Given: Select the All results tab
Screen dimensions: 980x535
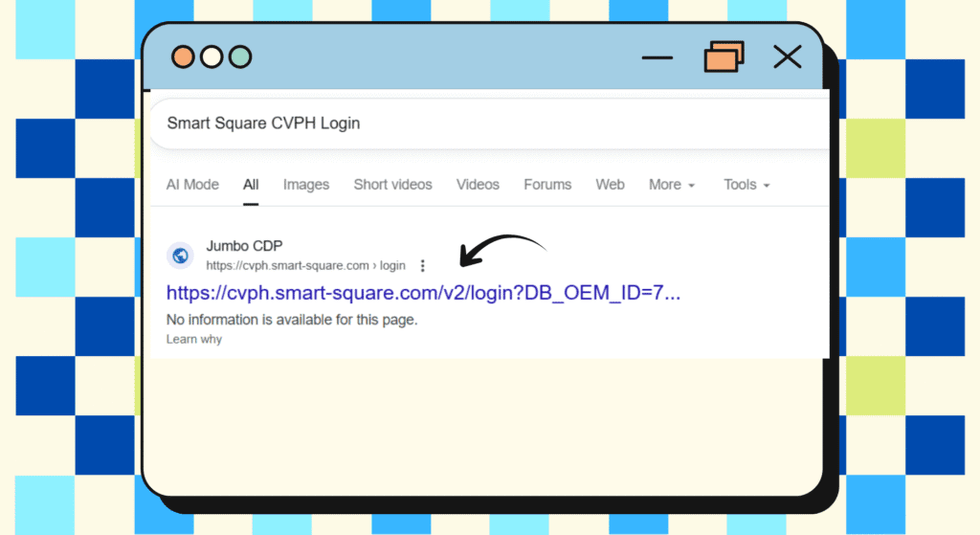Looking at the screenshot, I should tap(251, 185).
